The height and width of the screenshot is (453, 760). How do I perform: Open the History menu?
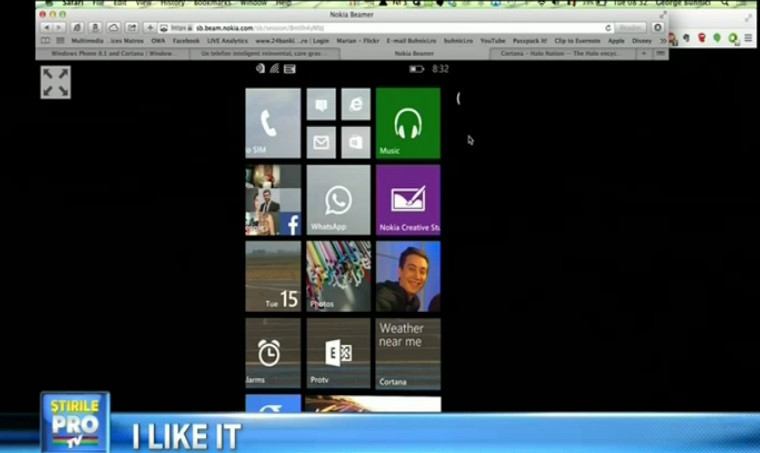(173, 3)
